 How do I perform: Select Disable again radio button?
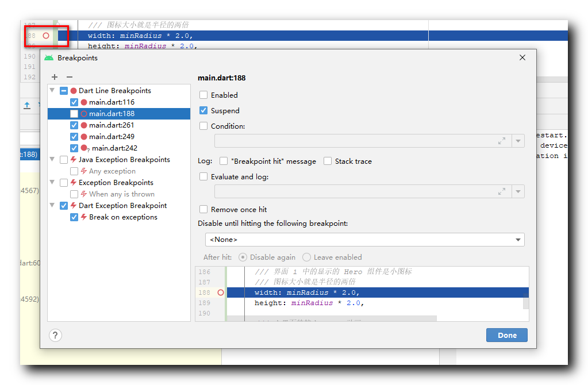click(243, 257)
